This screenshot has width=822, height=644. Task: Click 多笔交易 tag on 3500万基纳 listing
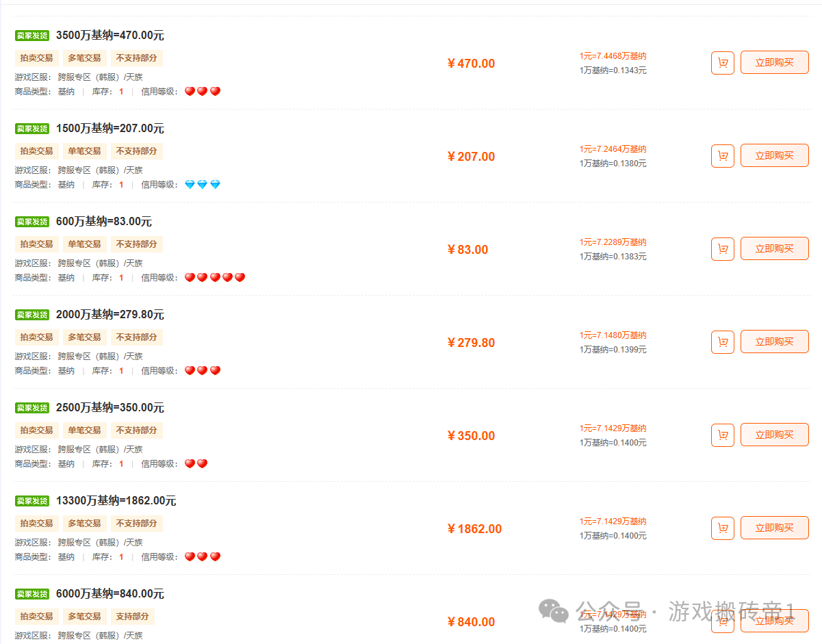click(84, 58)
